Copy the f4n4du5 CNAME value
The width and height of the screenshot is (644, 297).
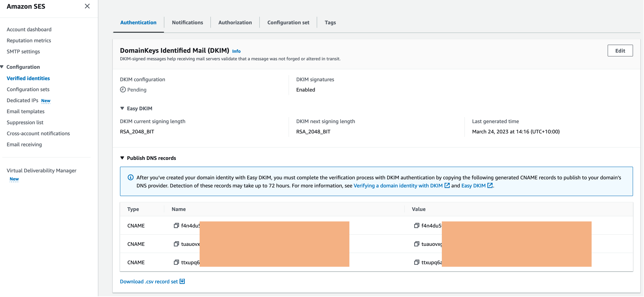(x=416, y=226)
